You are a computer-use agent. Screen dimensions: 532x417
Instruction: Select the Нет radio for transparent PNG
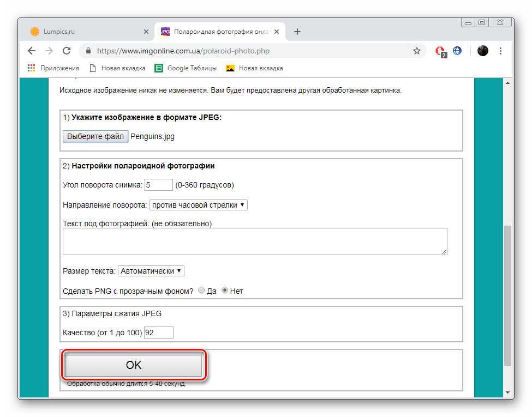[224, 291]
